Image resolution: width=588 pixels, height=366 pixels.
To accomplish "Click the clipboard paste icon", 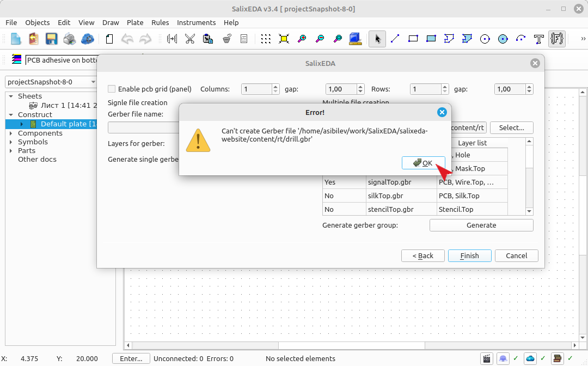I will click(x=208, y=39).
